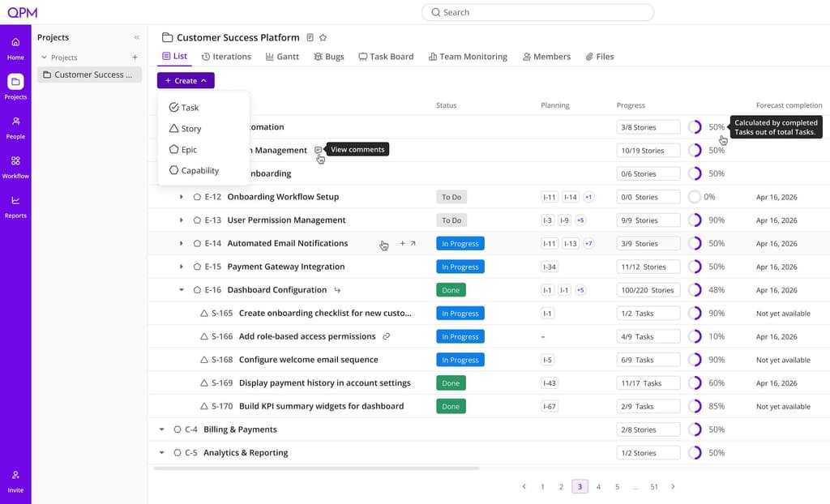Open E-14 in new window arrow icon
830x504 pixels.
tap(413, 244)
